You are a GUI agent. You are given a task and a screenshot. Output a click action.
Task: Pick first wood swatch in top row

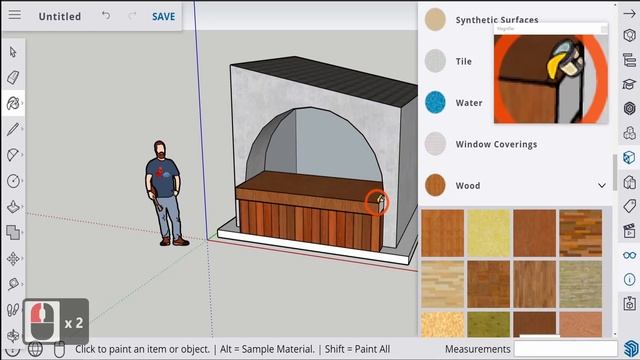pyautogui.click(x=442, y=233)
